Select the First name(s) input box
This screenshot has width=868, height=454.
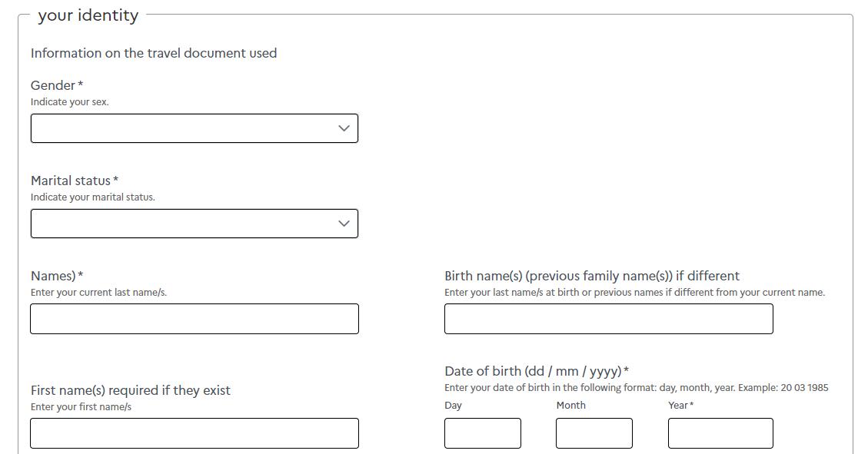(195, 433)
